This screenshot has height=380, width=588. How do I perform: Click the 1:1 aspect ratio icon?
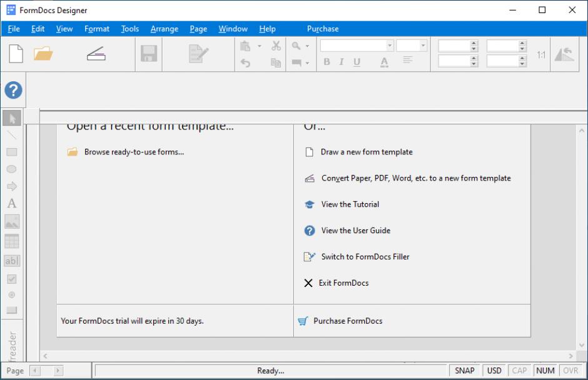[x=540, y=55]
